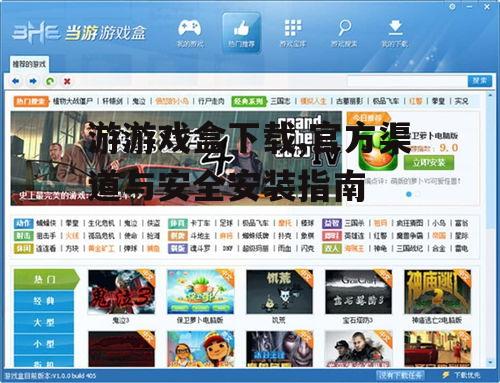Click the blue active carousel dot
This screenshot has width=500, height=383.
409,194
